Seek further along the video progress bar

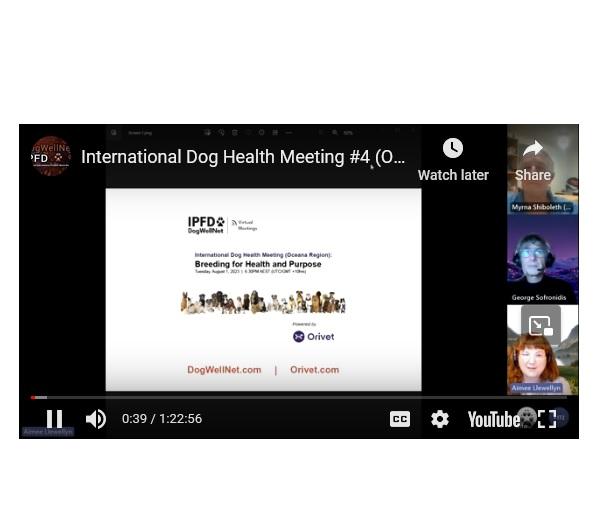(306, 398)
